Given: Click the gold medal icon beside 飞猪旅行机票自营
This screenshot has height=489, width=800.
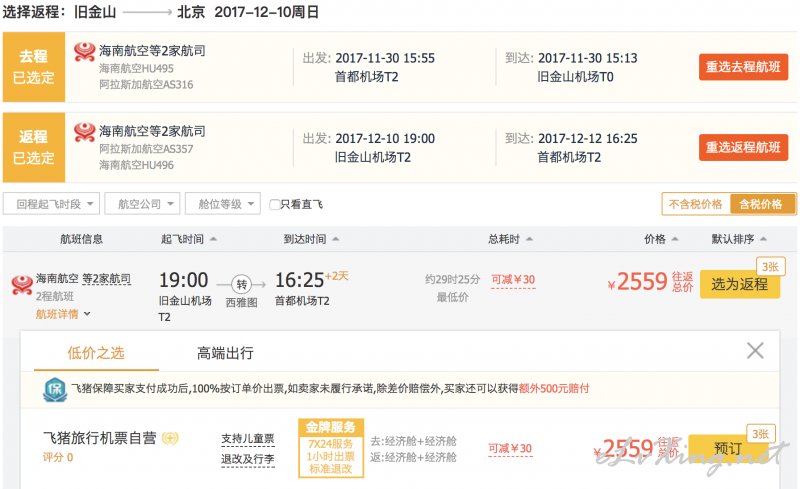Looking at the screenshot, I should point(170,438).
